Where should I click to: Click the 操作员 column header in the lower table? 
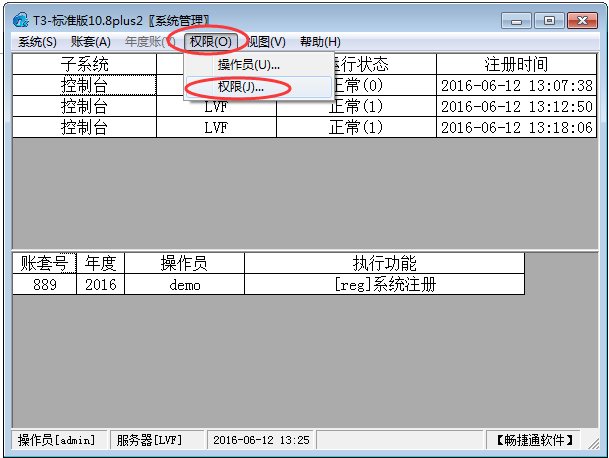pos(184,263)
